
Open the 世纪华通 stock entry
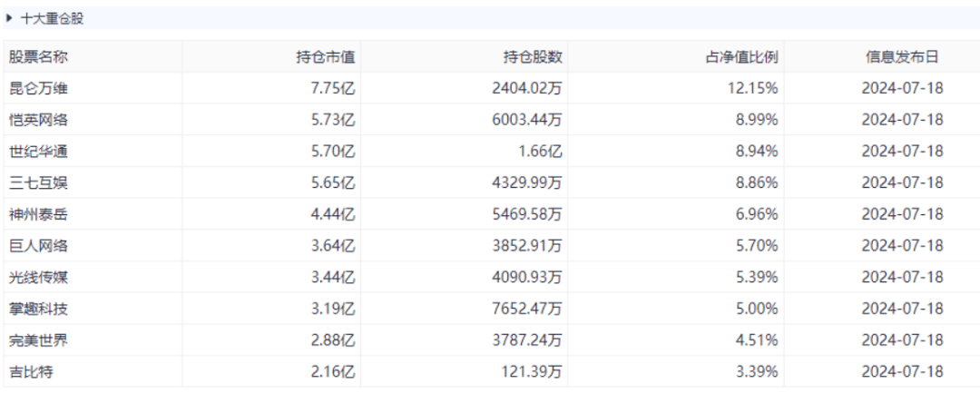38,152
